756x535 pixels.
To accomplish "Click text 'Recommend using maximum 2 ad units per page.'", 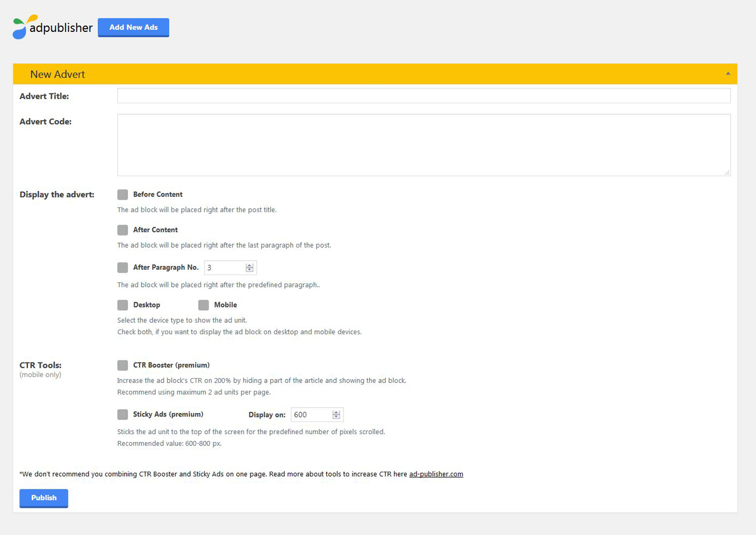I will tap(194, 392).
